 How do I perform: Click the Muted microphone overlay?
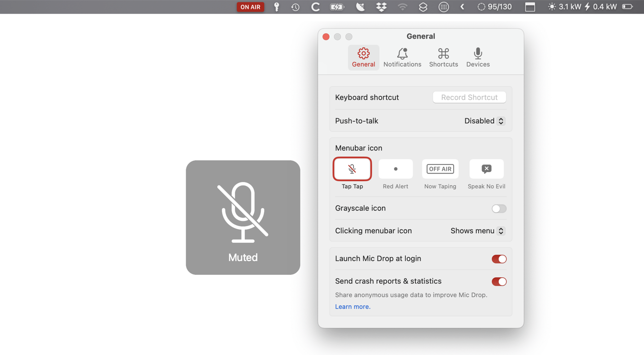point(243,218)
